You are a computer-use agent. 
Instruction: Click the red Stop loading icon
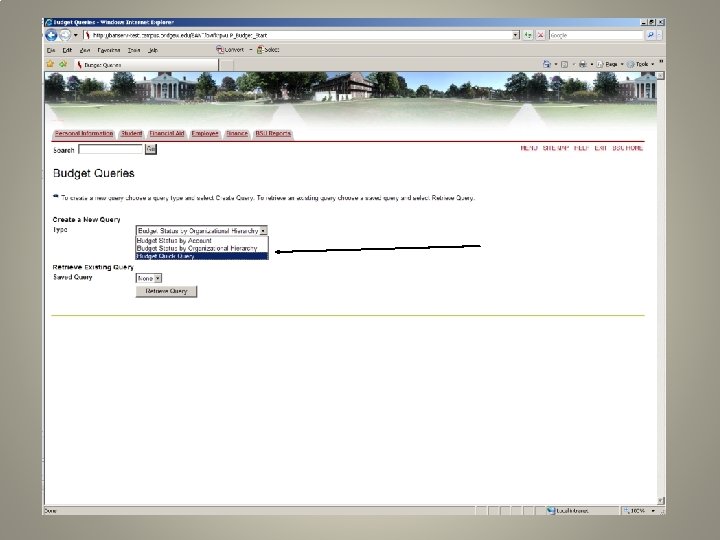[x=541, y=35]
